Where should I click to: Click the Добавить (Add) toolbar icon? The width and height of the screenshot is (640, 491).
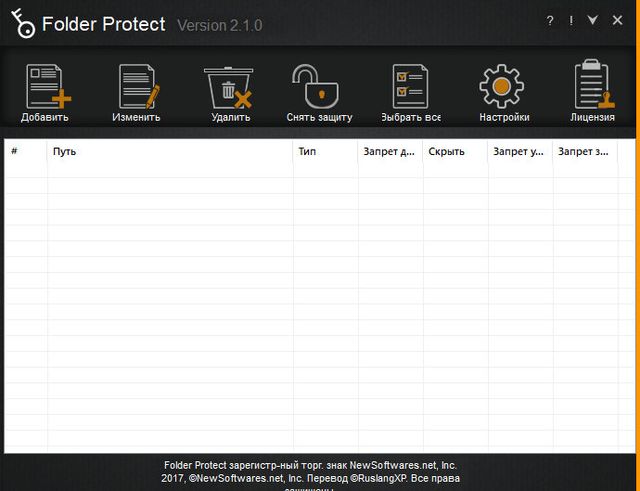click(x=45, y=87)
